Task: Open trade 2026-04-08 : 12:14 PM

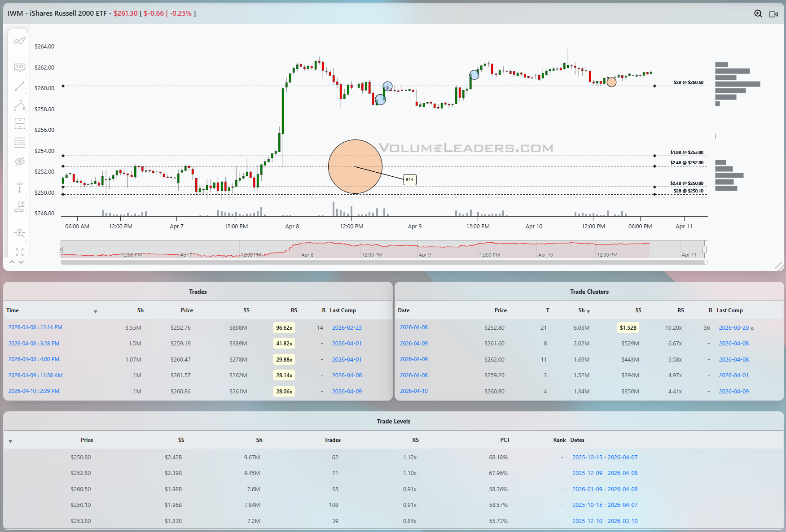Action: click(35, 327)
